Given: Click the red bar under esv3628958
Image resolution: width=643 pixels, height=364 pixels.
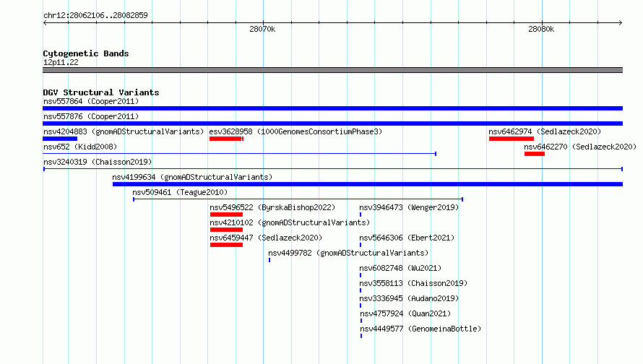Looking at the screenshot, I should pos(226,139).
